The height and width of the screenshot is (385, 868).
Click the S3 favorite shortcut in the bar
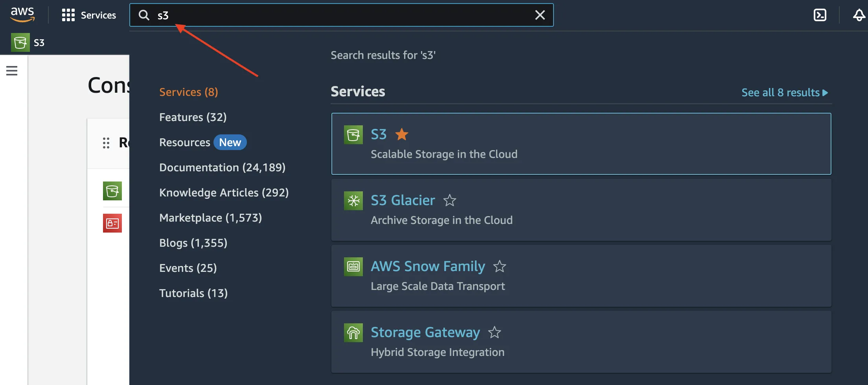[28, 43]
